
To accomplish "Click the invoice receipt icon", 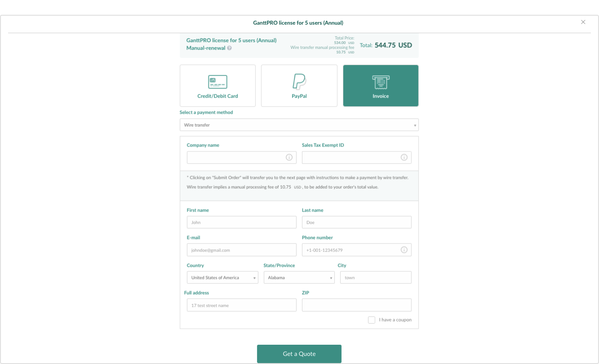I will (x=380, y=82).
